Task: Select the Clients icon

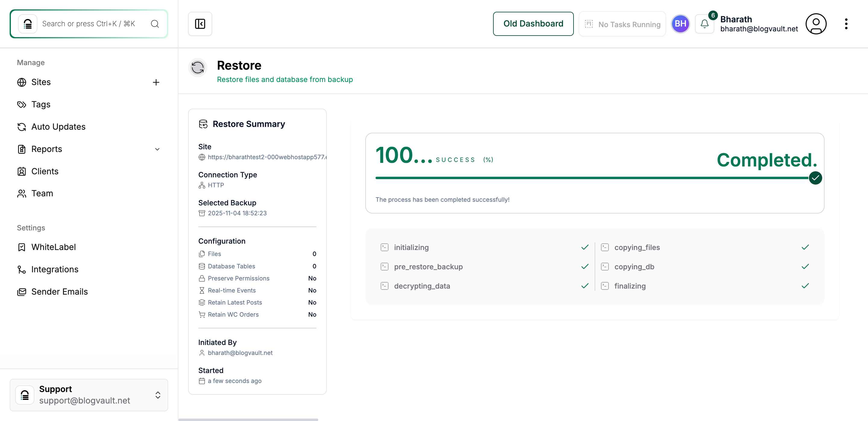Action: [x=22, y=171]
